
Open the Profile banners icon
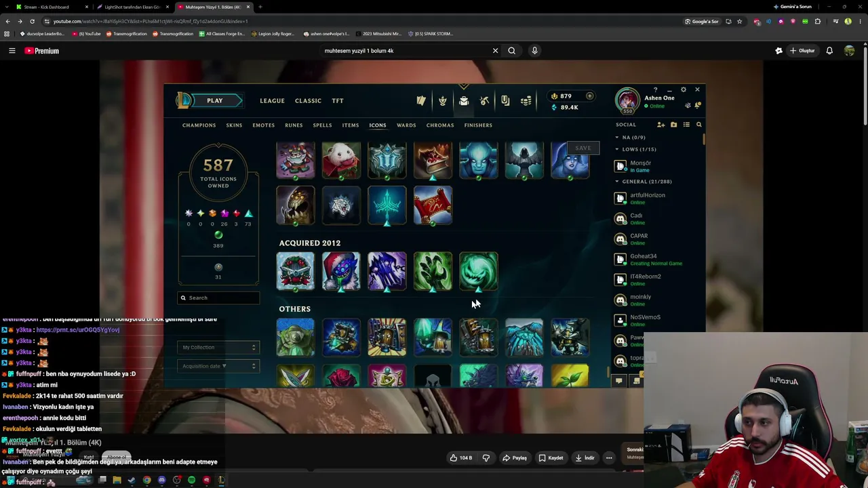click(422, 101)
